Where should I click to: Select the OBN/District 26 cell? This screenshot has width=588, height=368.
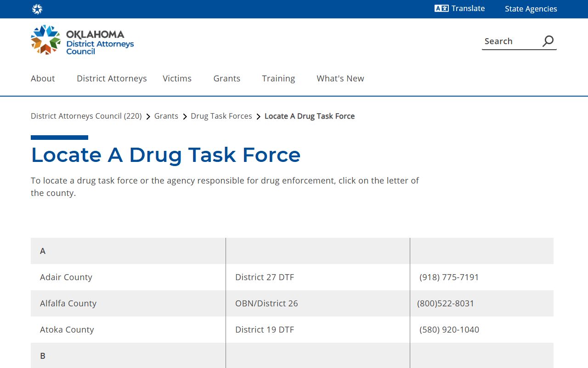318,303
